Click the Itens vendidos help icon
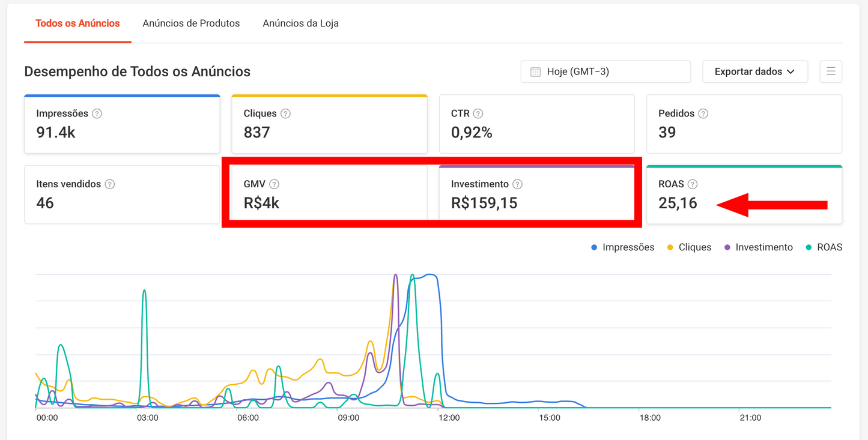868x440 pixels. point(110,184)
